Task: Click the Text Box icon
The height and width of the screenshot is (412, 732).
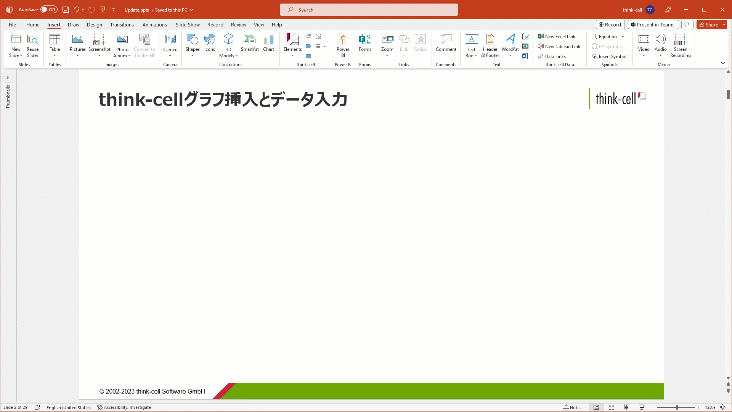Action: tap(472, 39)
